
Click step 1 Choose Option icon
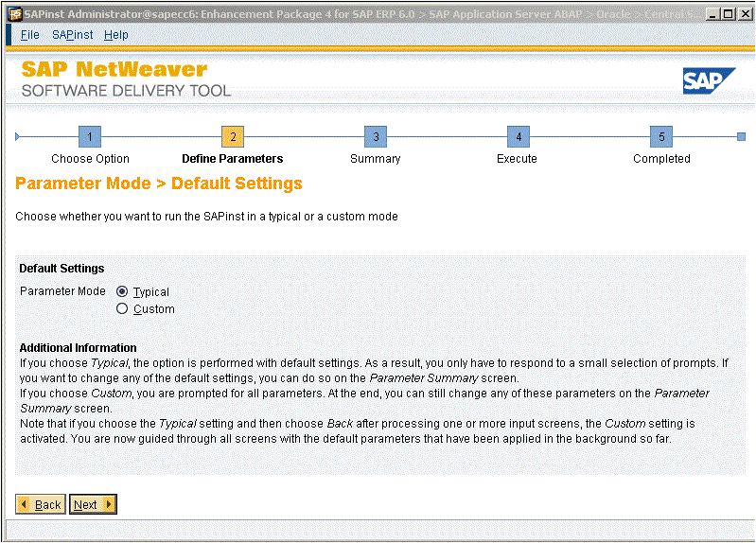tap(90, 137)
